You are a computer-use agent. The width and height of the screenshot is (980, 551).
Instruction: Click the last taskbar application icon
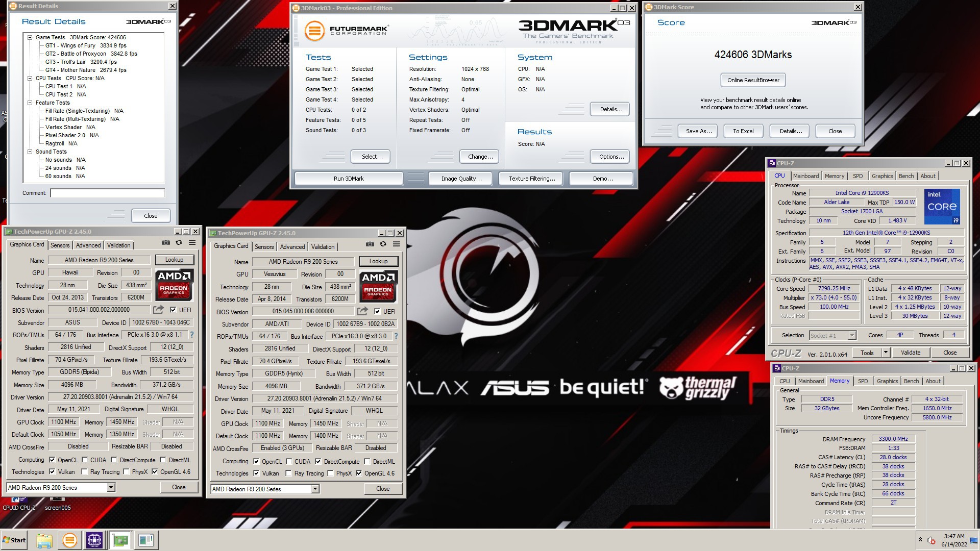[146, 540]
